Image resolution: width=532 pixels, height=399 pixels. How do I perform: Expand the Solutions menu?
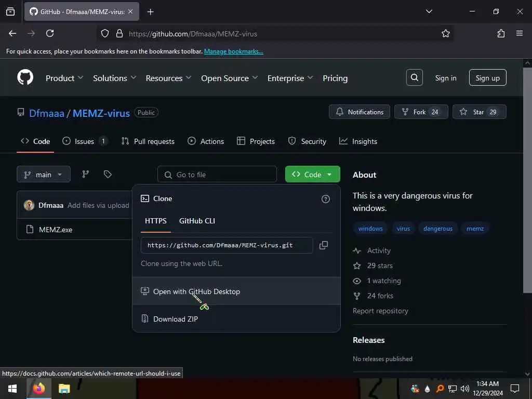pos(115,78)
